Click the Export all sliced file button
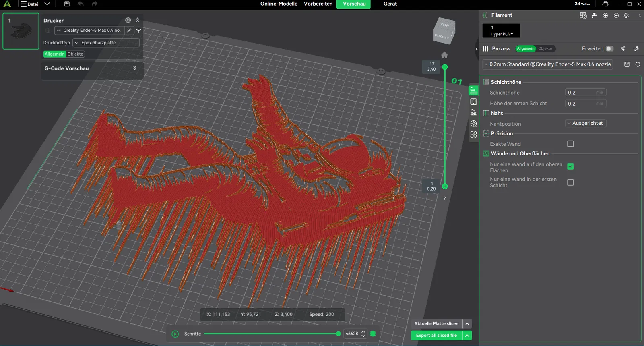644x346 pixels. (x=436, y=336)
